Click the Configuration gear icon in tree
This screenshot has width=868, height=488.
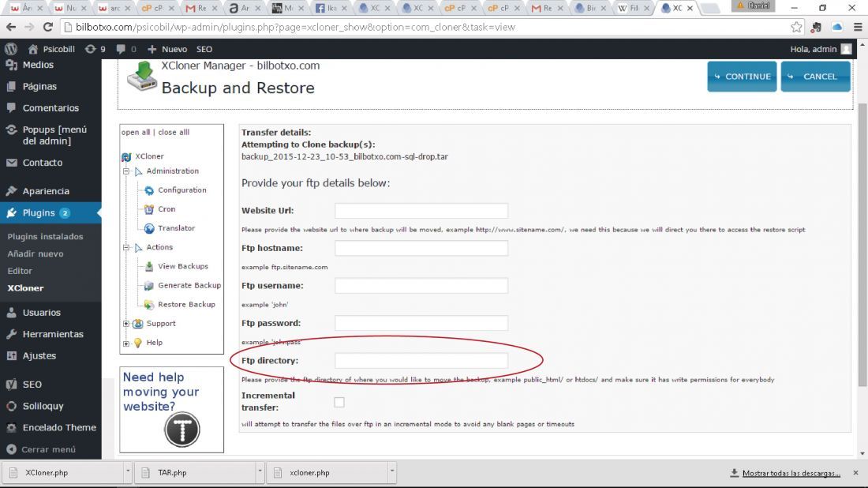pyautogui.click(x=149, y=190)
